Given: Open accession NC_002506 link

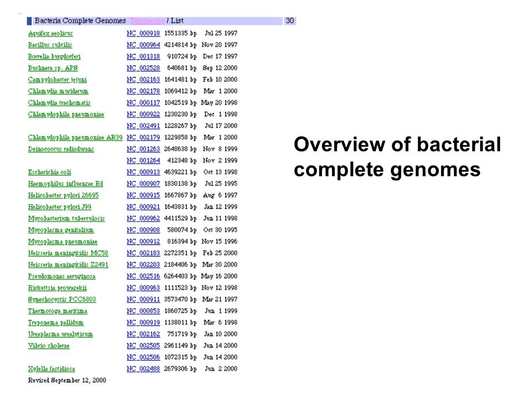Looking at the screenshot, I should [143, 357].
